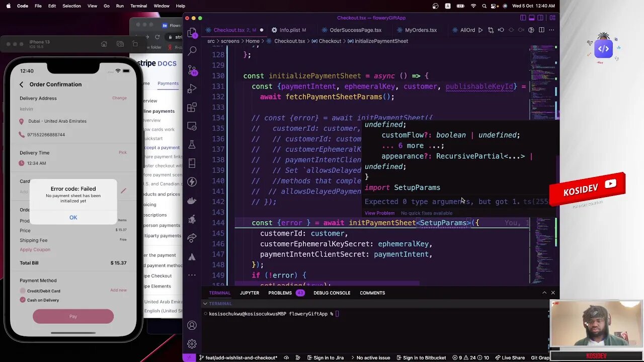This screenshot has width=644, height=362.
Task: Switch to the DEBUG CONSOLE panel tab
Action: click(x=332, y=293)
